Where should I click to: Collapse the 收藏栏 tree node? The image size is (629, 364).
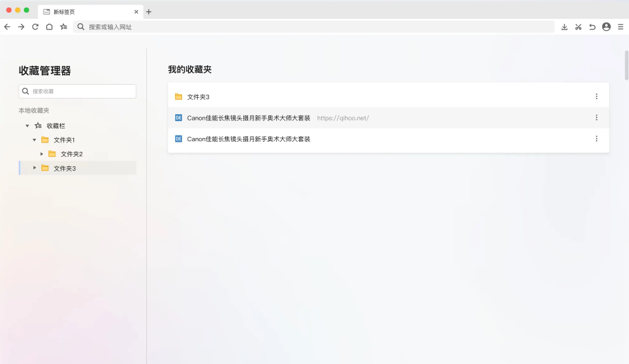pyautogui.click(x=28, y=126)
